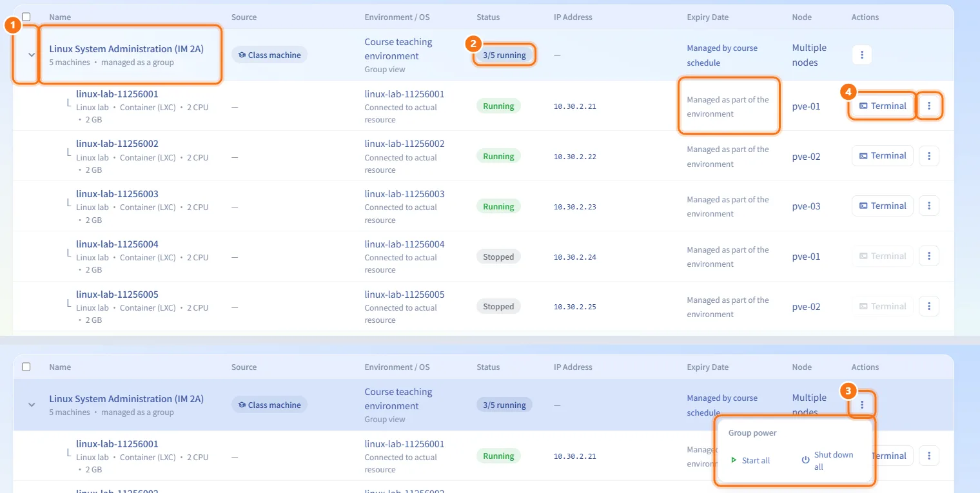The width and height of the screenshot is (980, 493).
Task: Open the linux-lab-11256001 name in lower table
Action: (x=117, y=444)
